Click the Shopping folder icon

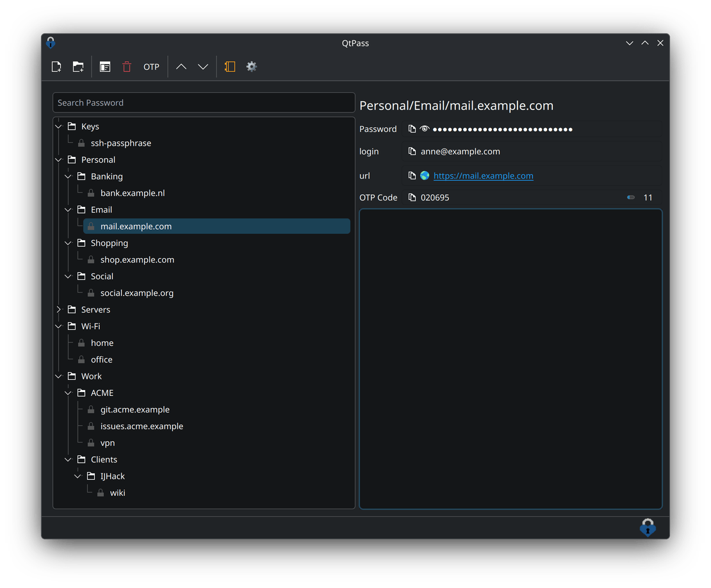[x=81, y=243]
